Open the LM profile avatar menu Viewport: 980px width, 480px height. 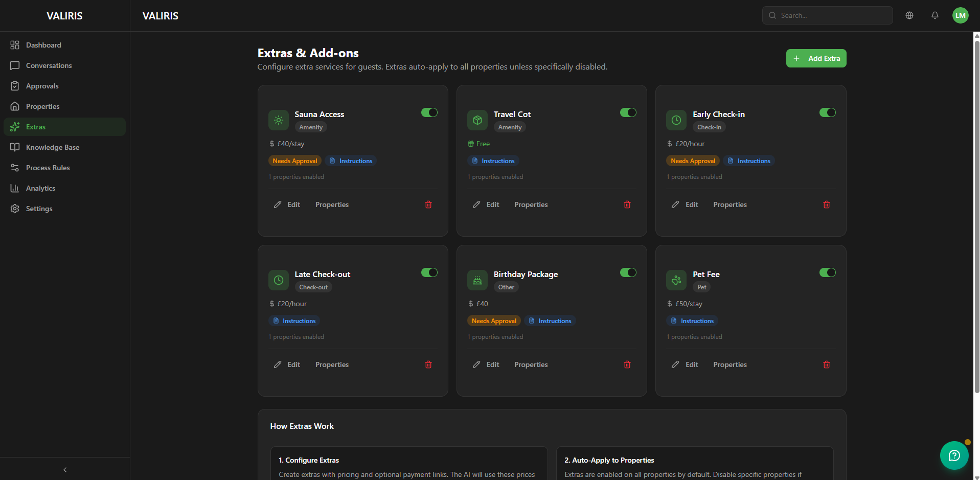pyautogui.click(x=961, y=15)
